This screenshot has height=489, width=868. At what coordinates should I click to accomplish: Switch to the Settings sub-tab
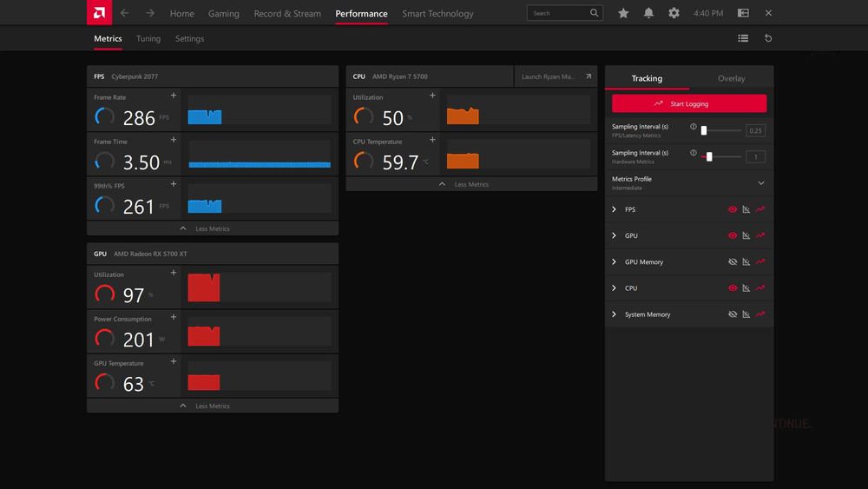click(189, 38)
